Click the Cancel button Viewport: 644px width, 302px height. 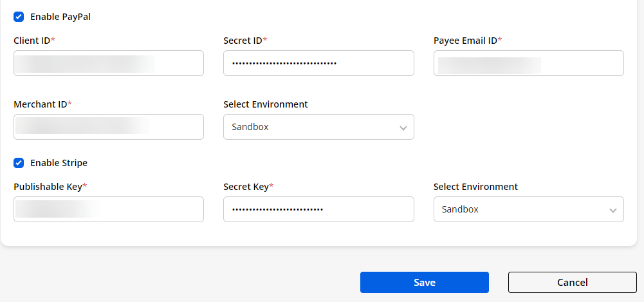572,282
